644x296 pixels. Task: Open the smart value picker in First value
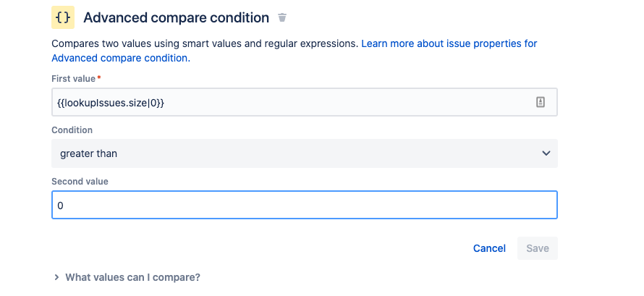pyautogui.click(x=541, y=103)
